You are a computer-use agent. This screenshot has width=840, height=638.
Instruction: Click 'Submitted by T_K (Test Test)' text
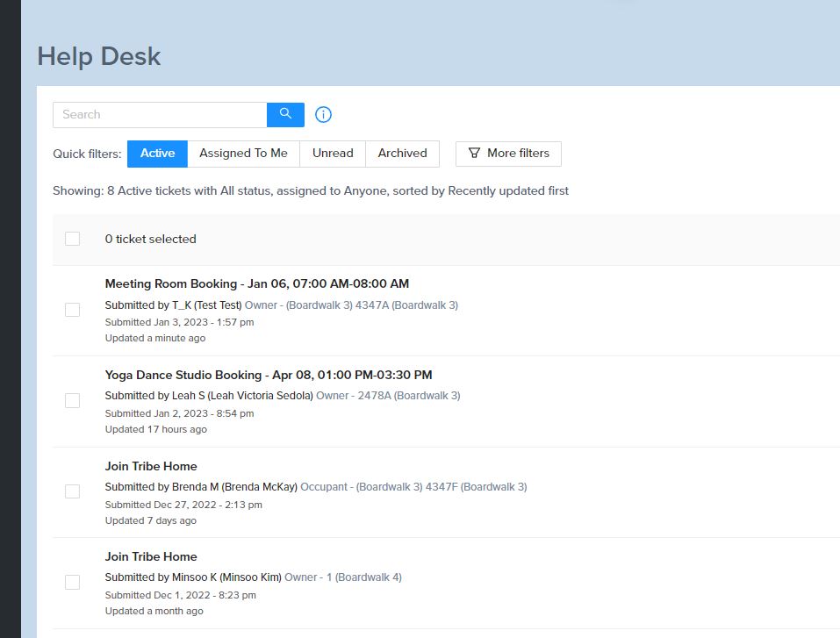[x=174, y=305]
